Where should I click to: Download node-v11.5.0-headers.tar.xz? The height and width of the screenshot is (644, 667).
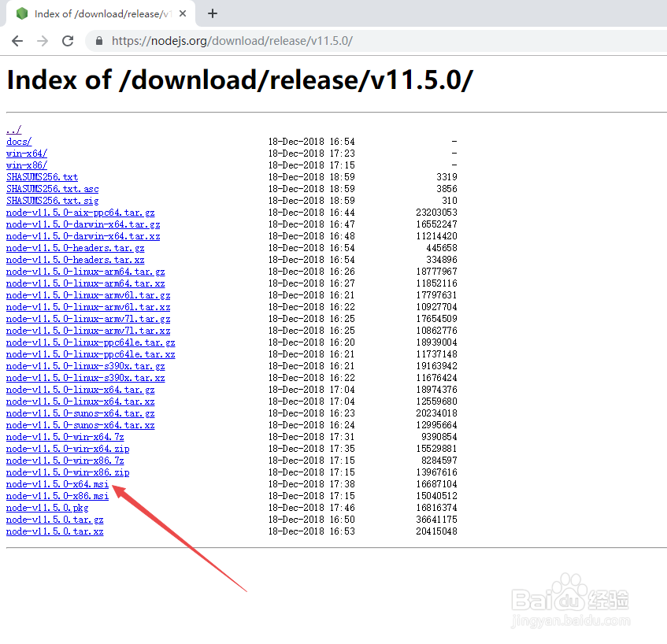pos(76,260)
